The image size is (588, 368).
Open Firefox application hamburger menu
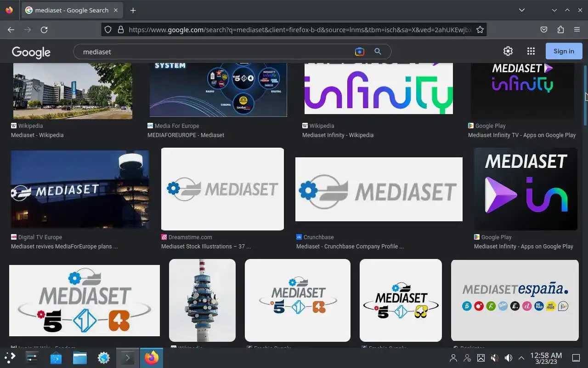(577, 29)
